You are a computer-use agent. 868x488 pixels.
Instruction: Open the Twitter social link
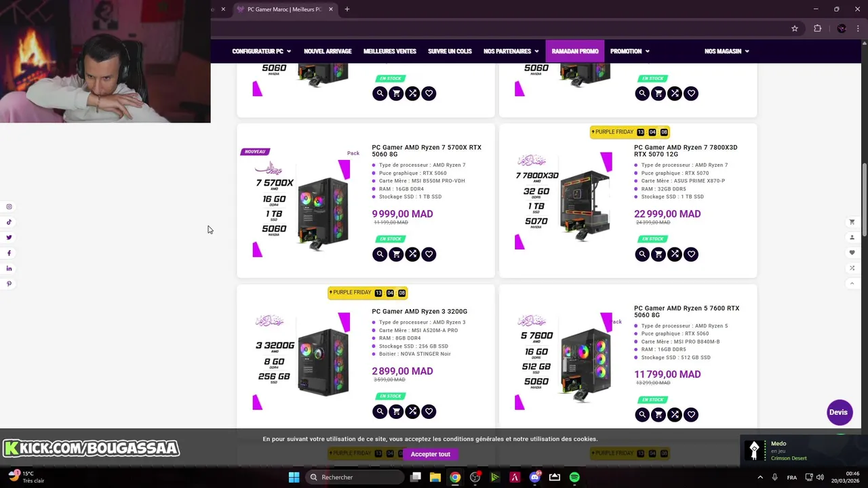coord(9,238)
